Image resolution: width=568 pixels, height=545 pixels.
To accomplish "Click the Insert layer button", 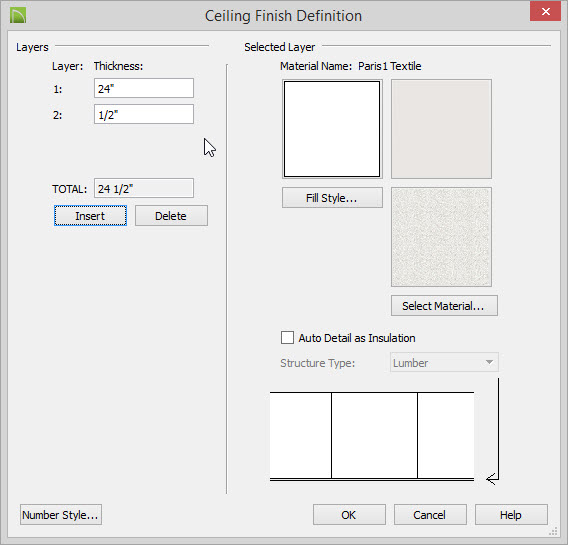I will [x=90, y=216].
